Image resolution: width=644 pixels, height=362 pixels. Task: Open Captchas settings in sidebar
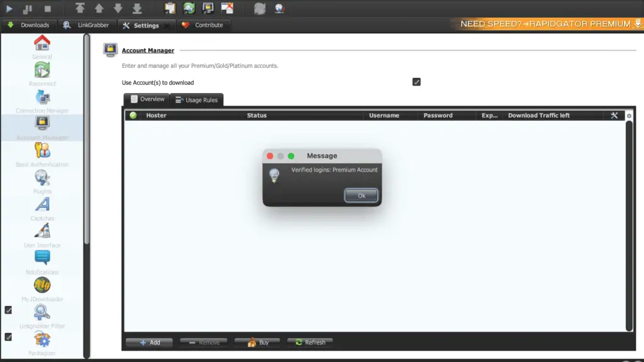[42, 209]
